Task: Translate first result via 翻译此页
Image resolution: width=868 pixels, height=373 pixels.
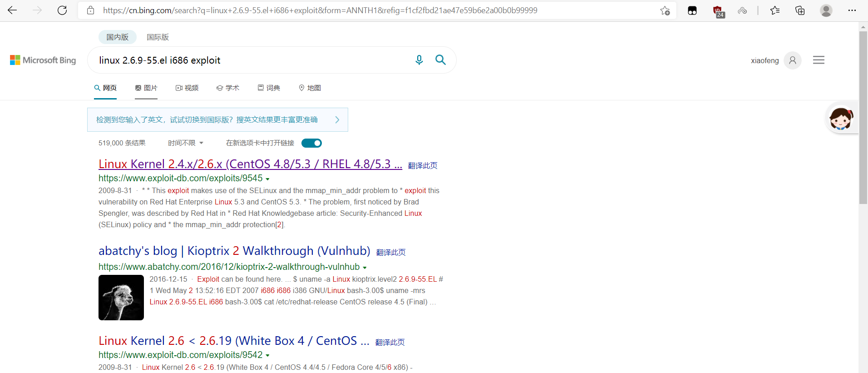Action: pos(423,166)
